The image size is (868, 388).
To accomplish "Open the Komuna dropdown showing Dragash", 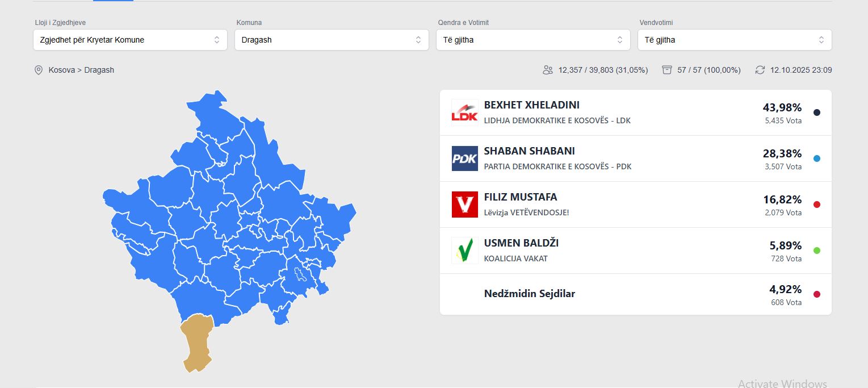I will [x=332, y=40].
